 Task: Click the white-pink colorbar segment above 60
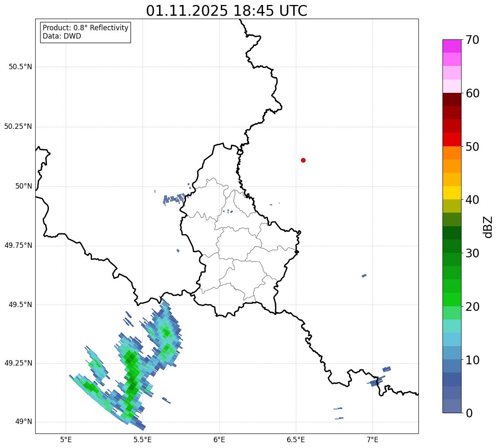[x=452, y=86]
